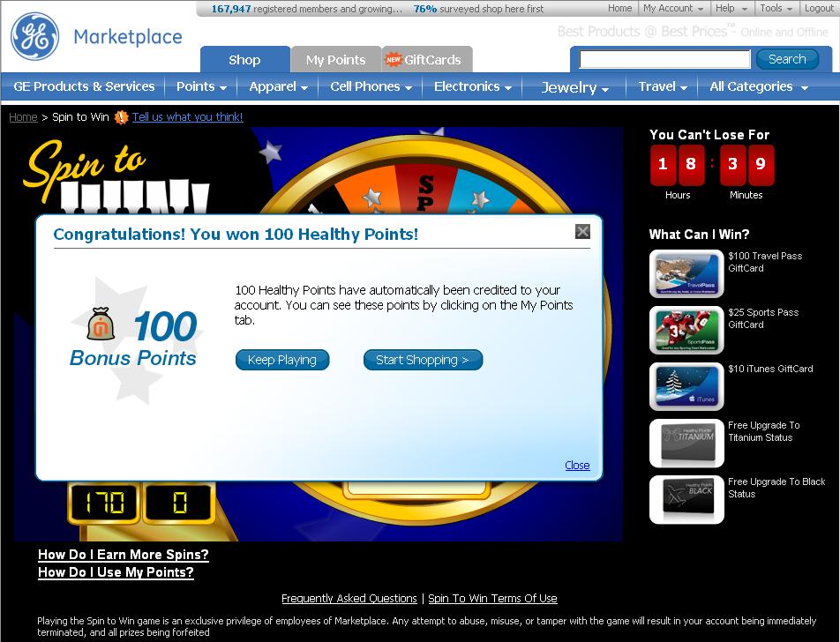Click the money bag bonus points icon
840x642 pixels.
pos(101,324)
